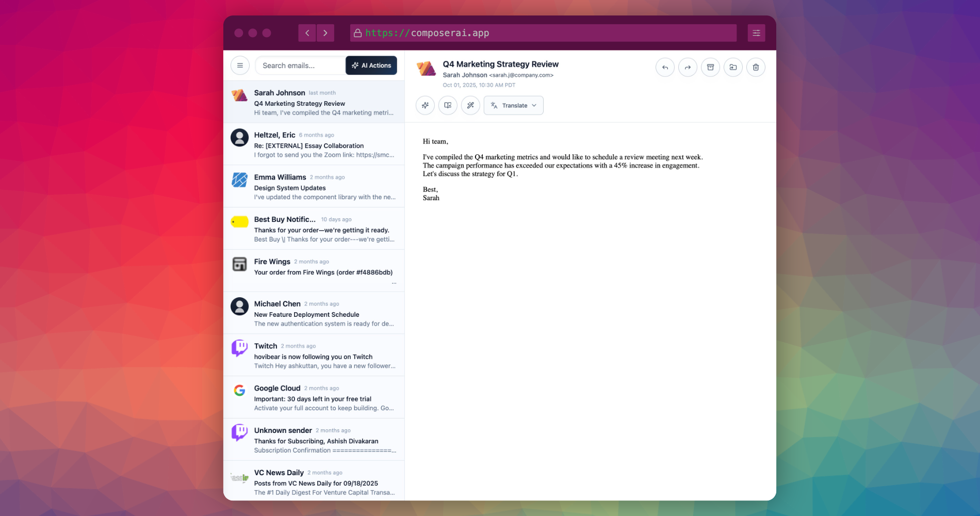Click the magic wand icon
The width and height of the screenshot is (980, 516).
tap(470, 105)
